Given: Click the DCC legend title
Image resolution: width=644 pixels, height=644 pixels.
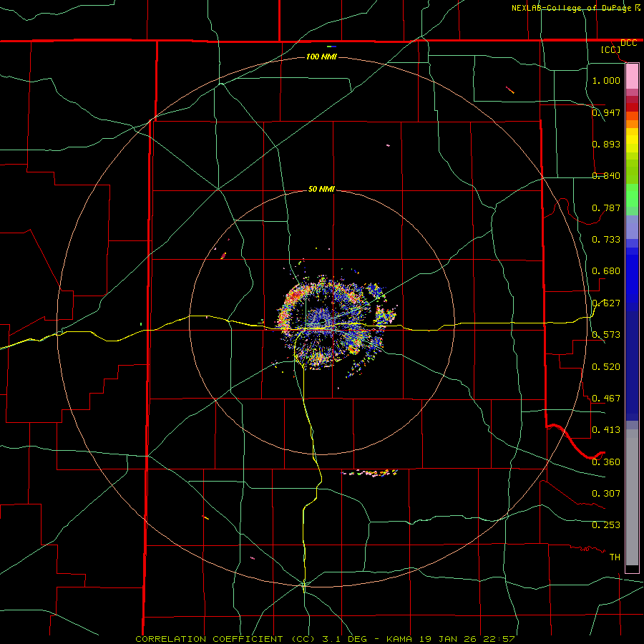Looking at the screenshot, I should (628, 43).
